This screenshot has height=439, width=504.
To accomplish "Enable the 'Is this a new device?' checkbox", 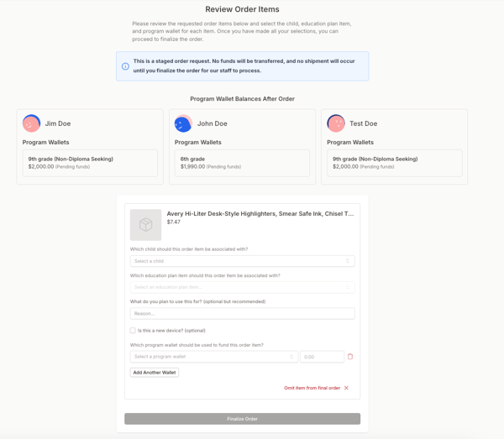I will pyautogui.click(x=133, y=331).
